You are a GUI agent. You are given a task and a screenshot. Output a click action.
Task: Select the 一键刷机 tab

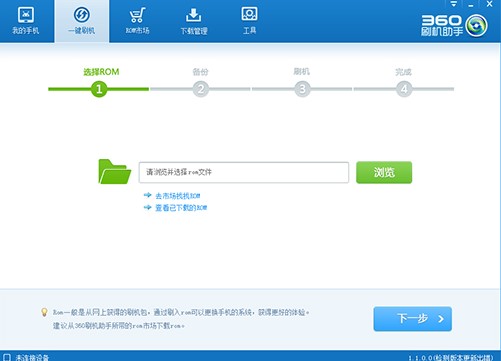82,21
